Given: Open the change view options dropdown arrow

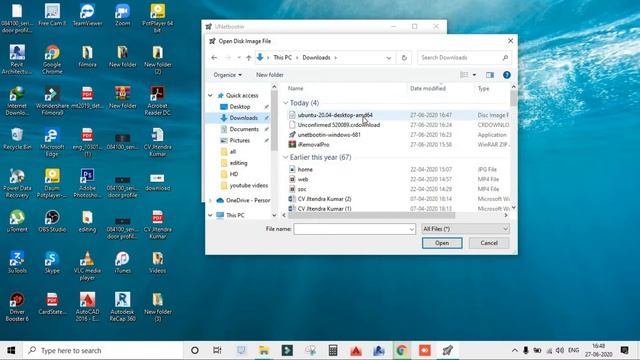Looking at the screenshot, I should (474, 75).
